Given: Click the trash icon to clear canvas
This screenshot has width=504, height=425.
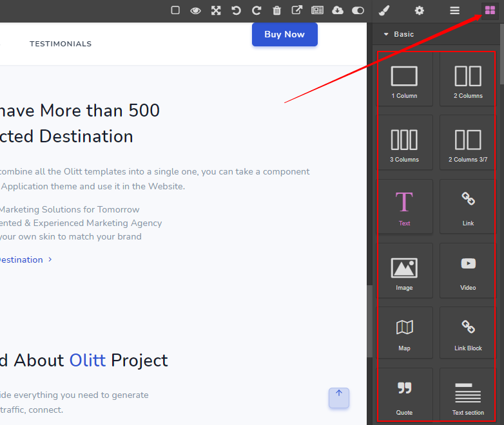Looking at the screenshot, I should [x=276, y=10].
